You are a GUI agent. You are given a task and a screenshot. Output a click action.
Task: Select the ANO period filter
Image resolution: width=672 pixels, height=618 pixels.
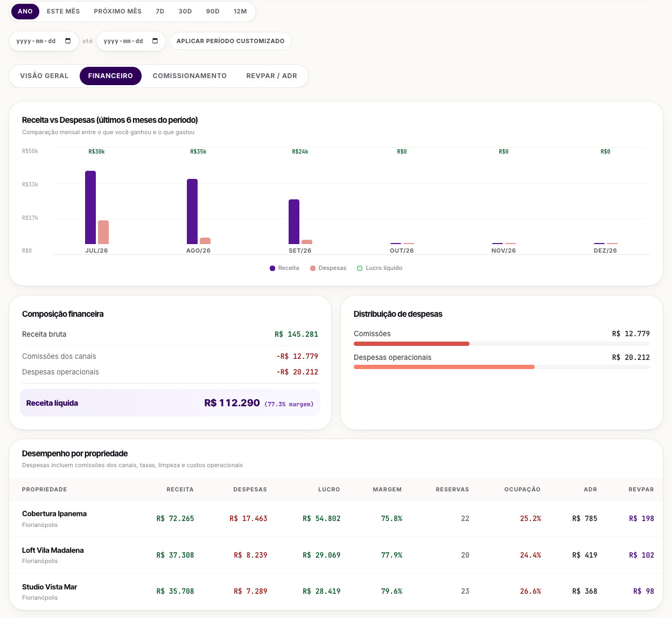click(25, 11)
